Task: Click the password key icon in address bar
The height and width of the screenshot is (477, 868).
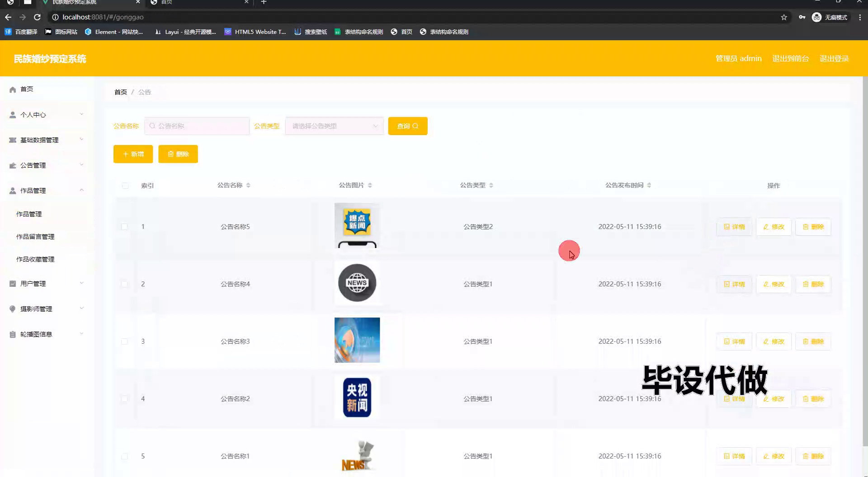Action: click(802, 17)
